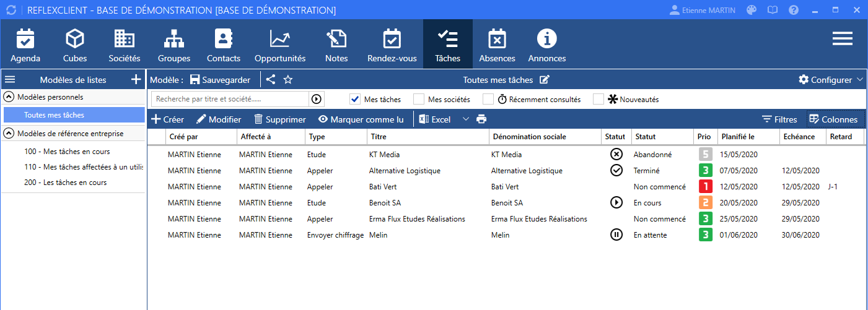This screenshot has height=310, width=868.
Task: Click the 'Non commencé' status of Bati Vert
Action: click(x=659, y=186)
